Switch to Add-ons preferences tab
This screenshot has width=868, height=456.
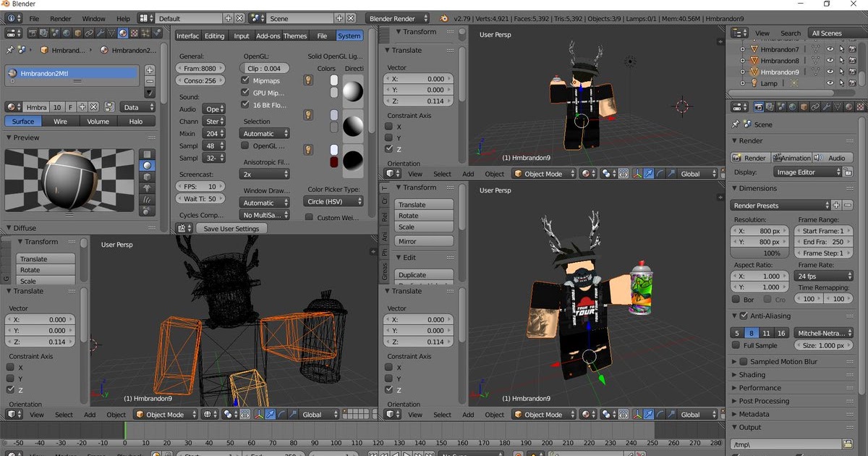pos(268,35)
